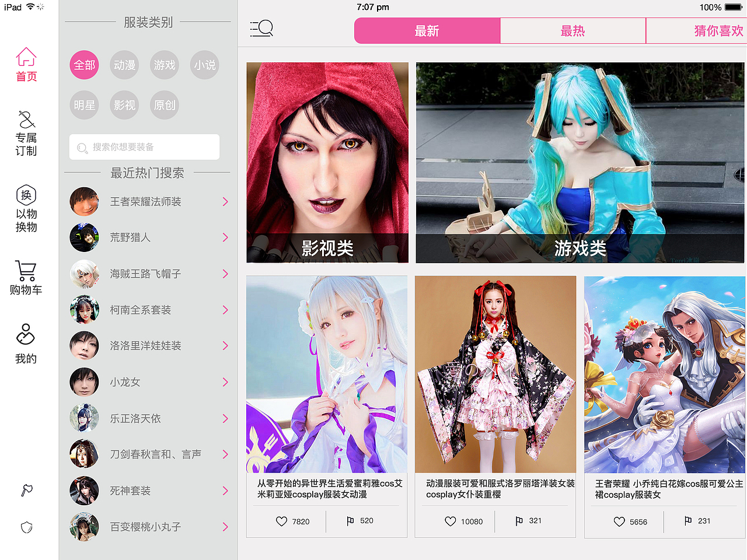
Task: Select the 专属订制 custom tailoring icon
Action: [x=26, y=133]
